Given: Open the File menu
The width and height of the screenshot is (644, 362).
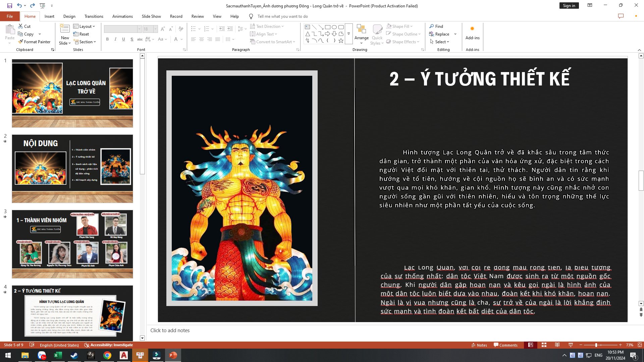Looking at the screenshot, I should (x=10, y=16).
